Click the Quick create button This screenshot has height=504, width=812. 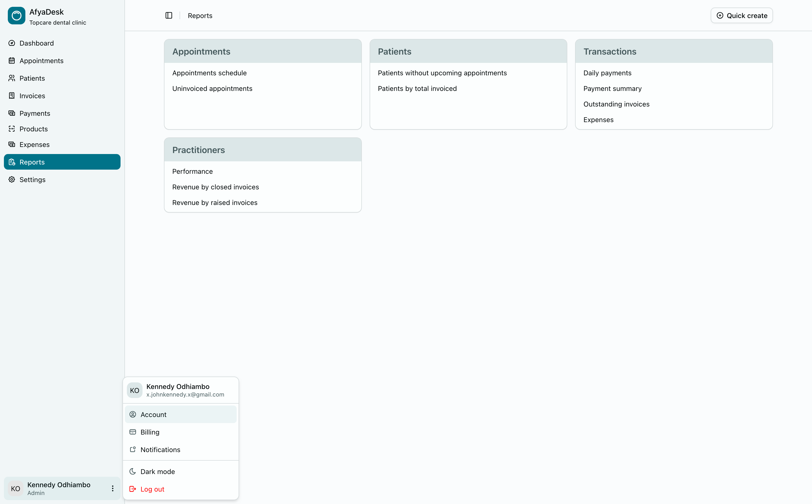(x=742, y=16)
